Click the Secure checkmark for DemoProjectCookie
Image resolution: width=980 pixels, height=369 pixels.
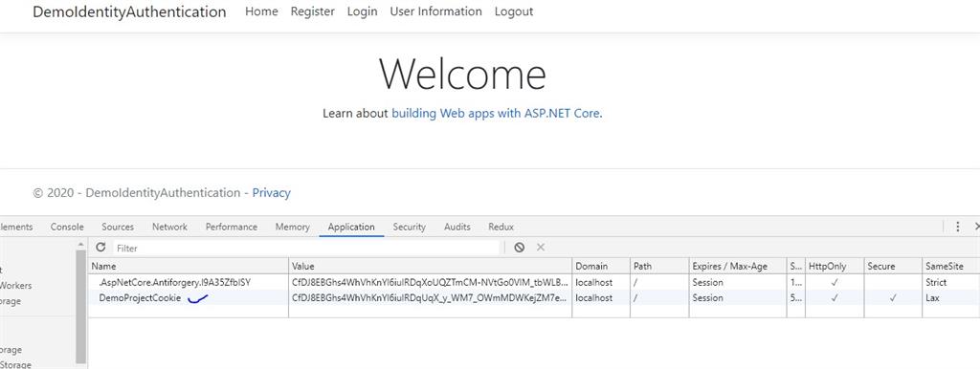click(893, 298)
